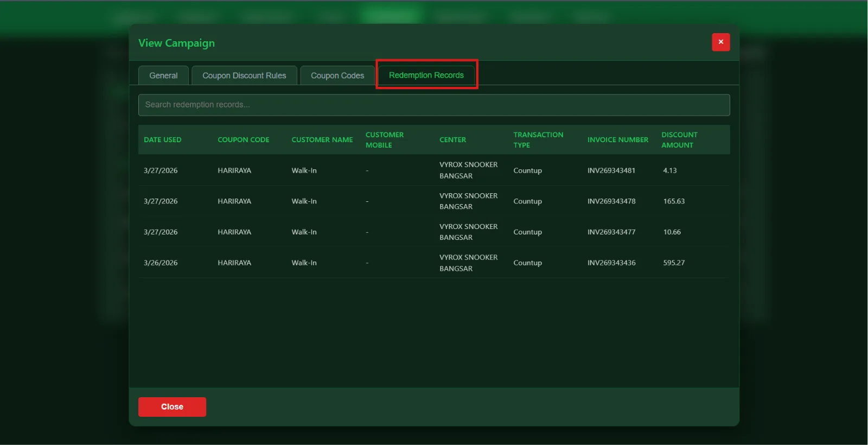Image resolution: width=868 pixels, height=445 pixels.
Task: Select invoice number INV269343477
Action: point(611,232)
